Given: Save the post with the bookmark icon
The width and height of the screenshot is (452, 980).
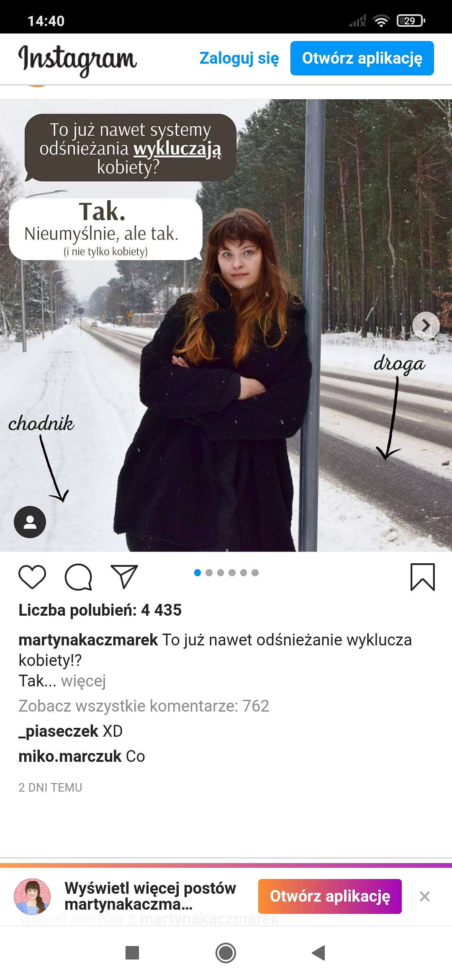Looking at the screenshot, I should (423, 577).
